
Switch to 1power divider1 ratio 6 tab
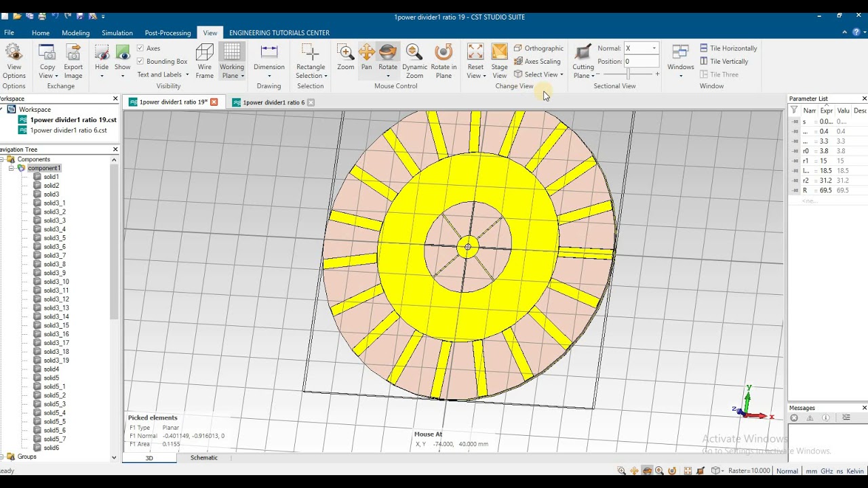[x=273, y=102]
